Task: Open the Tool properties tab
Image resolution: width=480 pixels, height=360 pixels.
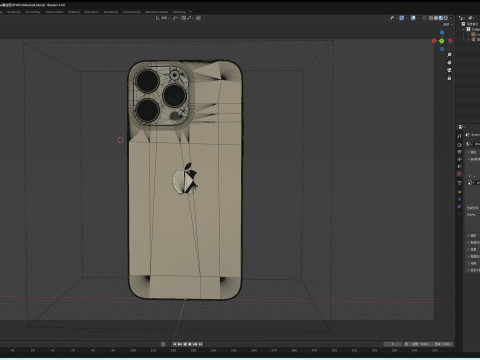Action: coord(459,136)
